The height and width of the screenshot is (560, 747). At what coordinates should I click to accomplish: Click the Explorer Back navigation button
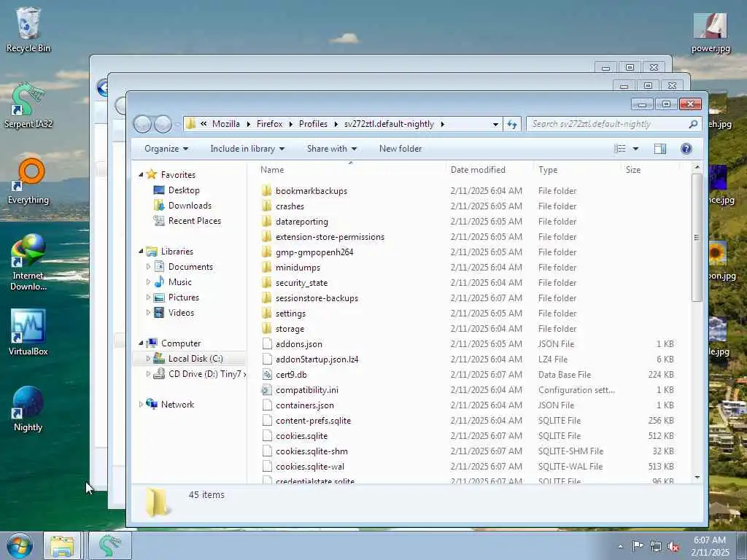tap(143, 124)
